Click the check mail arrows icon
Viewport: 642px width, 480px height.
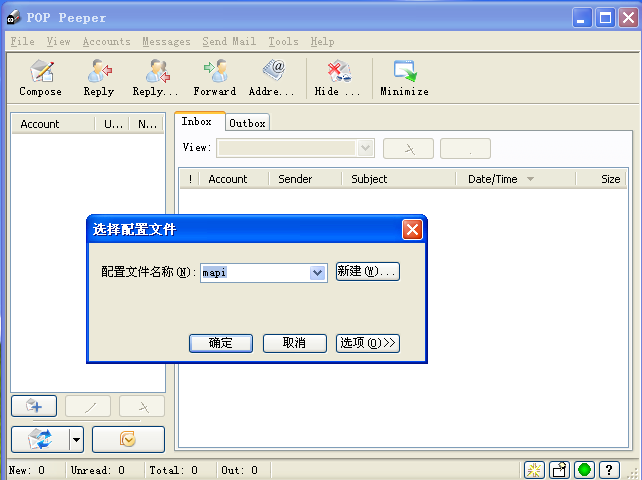click(x=40, y=439)
